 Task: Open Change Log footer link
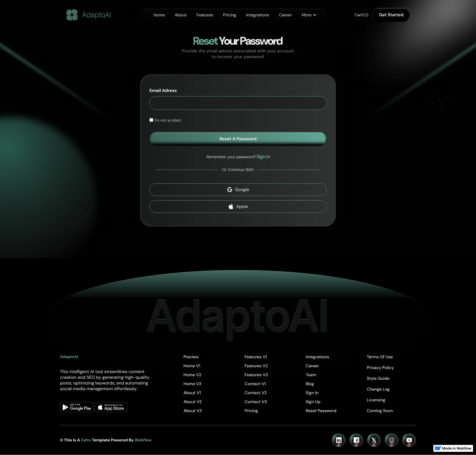(x=378, y=389)
